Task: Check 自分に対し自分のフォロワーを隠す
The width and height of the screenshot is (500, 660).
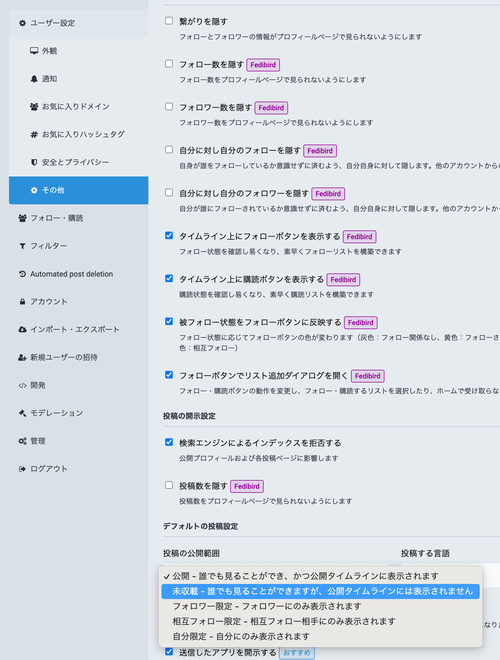Action: [x=169, y=192]
